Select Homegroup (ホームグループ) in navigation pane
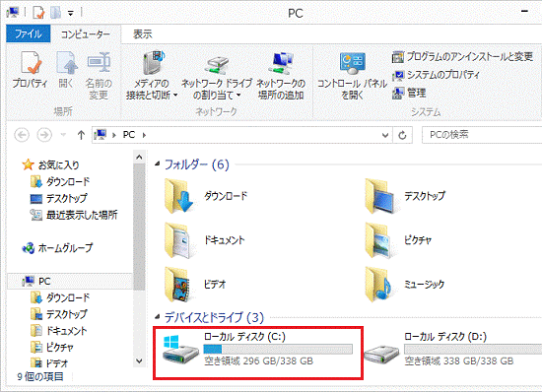Viewport: 542px width, 392px height. point(57,247)
